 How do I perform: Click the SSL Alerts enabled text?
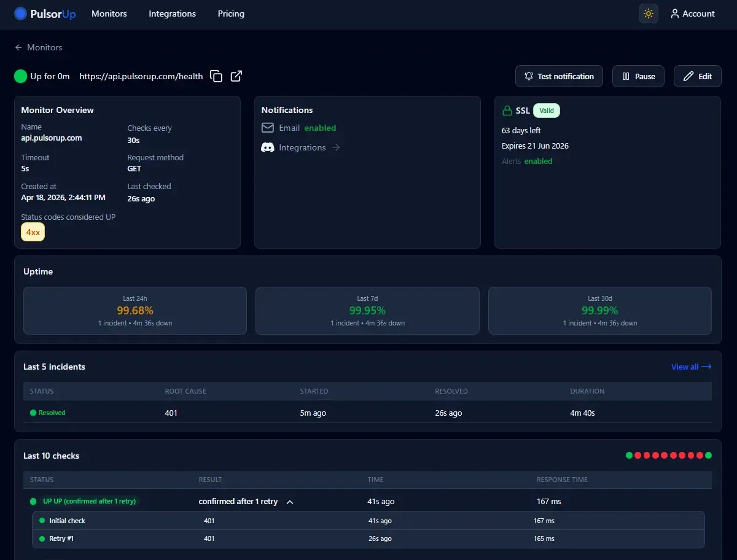[538, 161]
